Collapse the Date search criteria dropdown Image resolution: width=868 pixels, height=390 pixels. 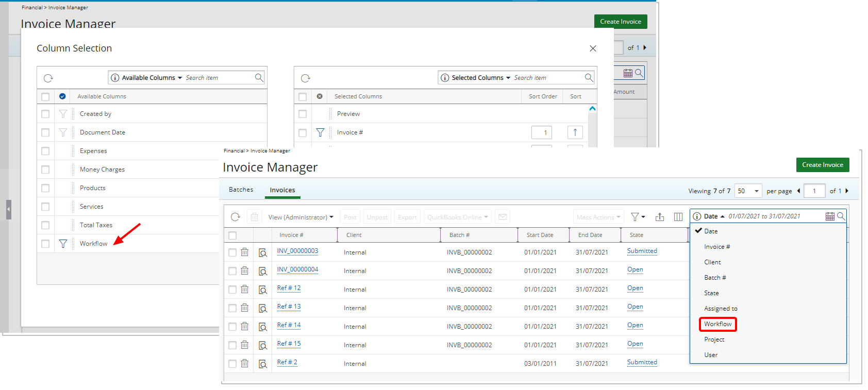(x=714, y=216)
